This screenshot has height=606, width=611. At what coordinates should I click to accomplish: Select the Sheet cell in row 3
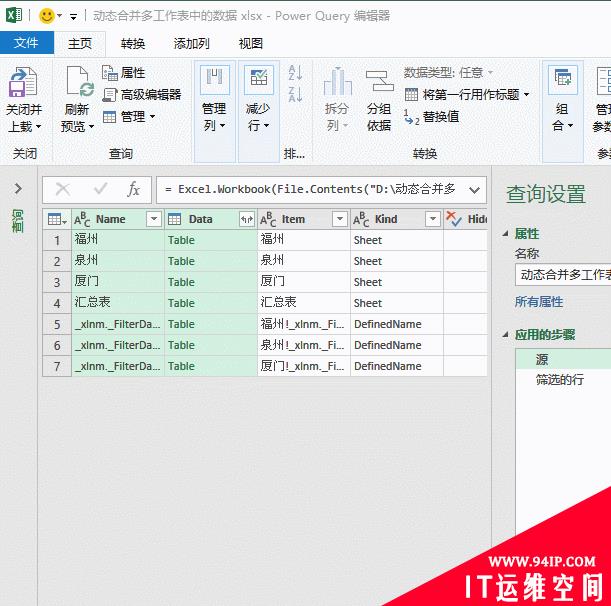pos(397,282)
